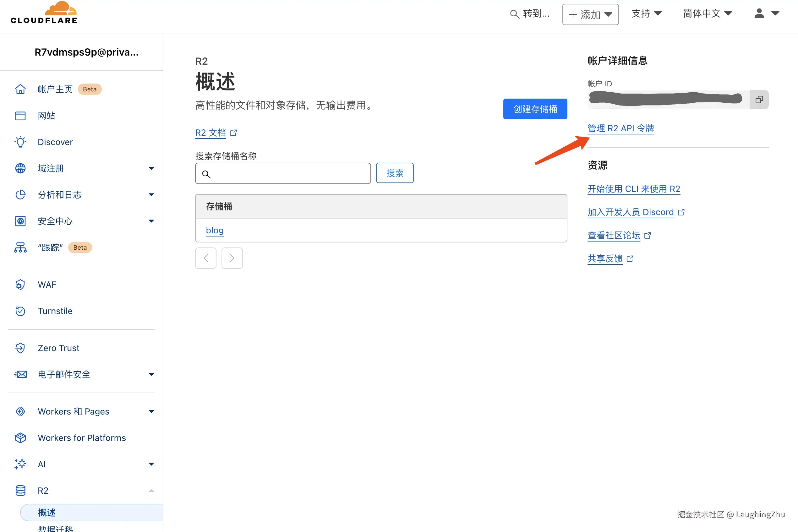Click the "跟踪" sidebar item
This screenshot has width=798, height=532.
[50, 247]
